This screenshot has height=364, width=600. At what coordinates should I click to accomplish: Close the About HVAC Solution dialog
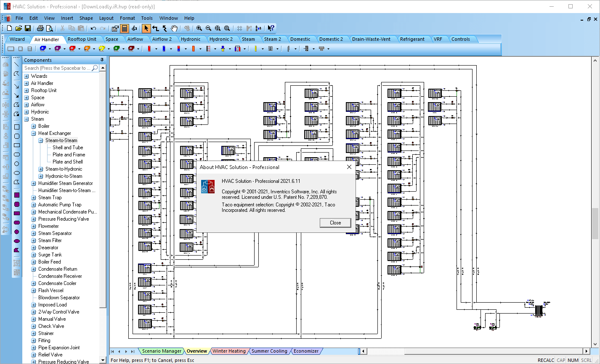point(335,222)
